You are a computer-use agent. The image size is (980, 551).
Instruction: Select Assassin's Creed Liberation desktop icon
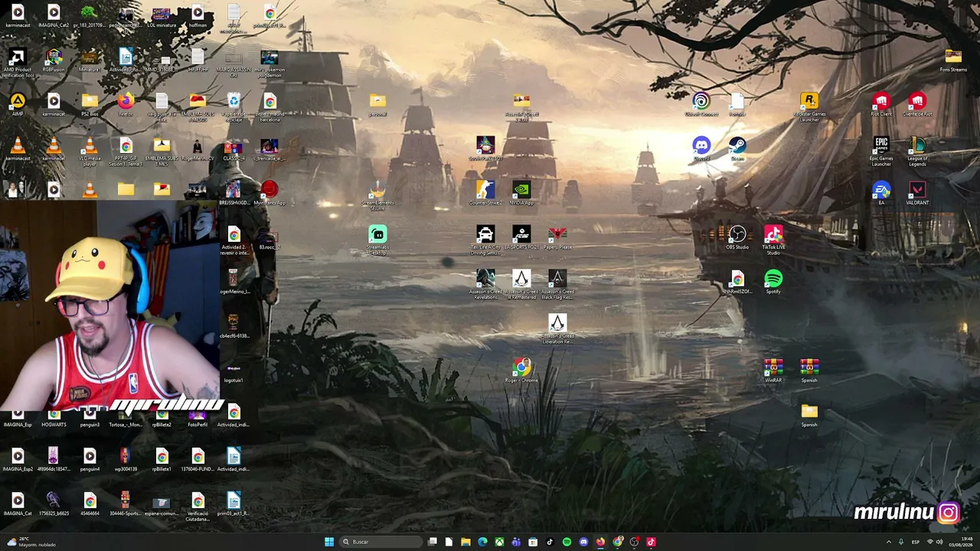click(557, 328)
